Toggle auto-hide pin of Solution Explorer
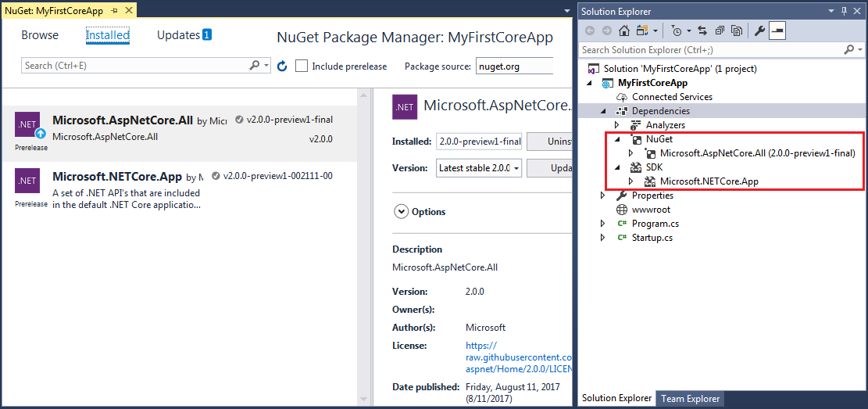 [845, 11]
